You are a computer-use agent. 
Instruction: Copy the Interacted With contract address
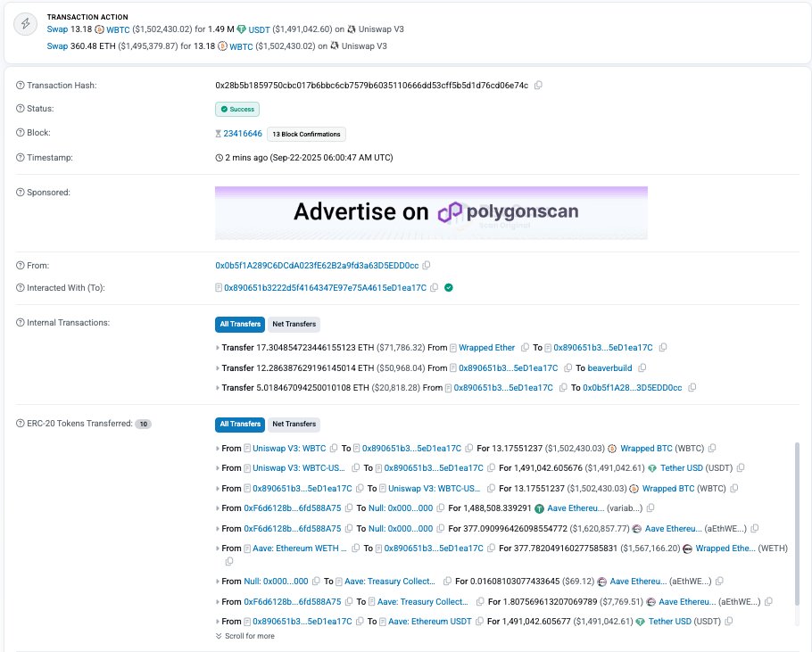[435, 288]
